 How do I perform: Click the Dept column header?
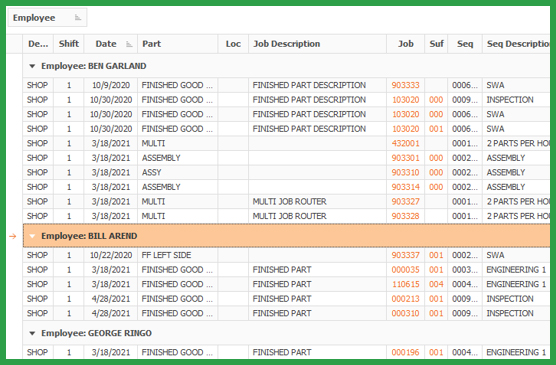38,44
